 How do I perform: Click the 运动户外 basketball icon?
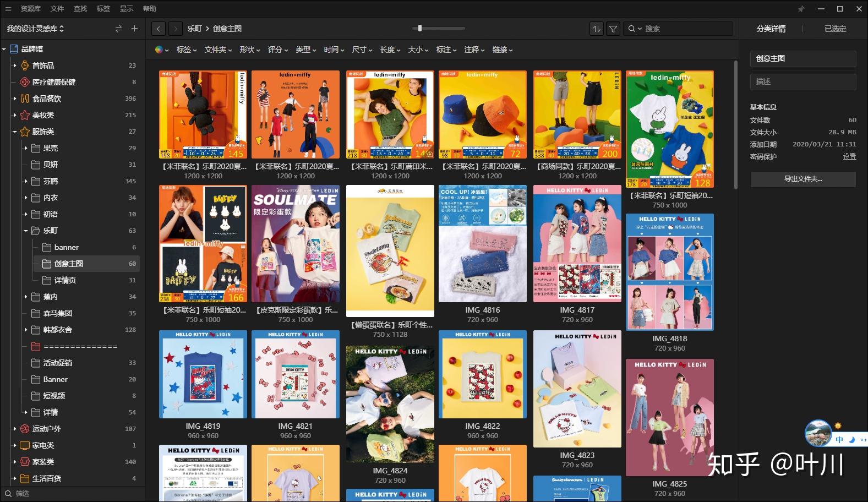25,429
